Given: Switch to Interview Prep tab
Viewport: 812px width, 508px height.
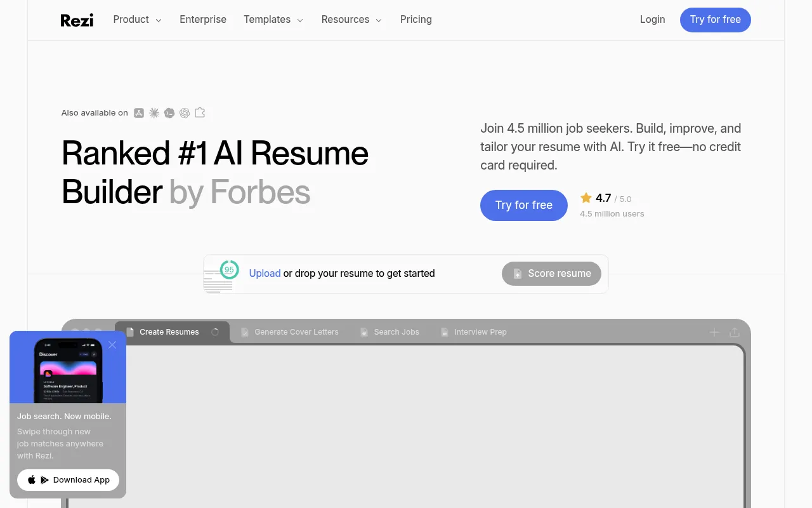Looking at the screenshot, I should click(474, 332).
